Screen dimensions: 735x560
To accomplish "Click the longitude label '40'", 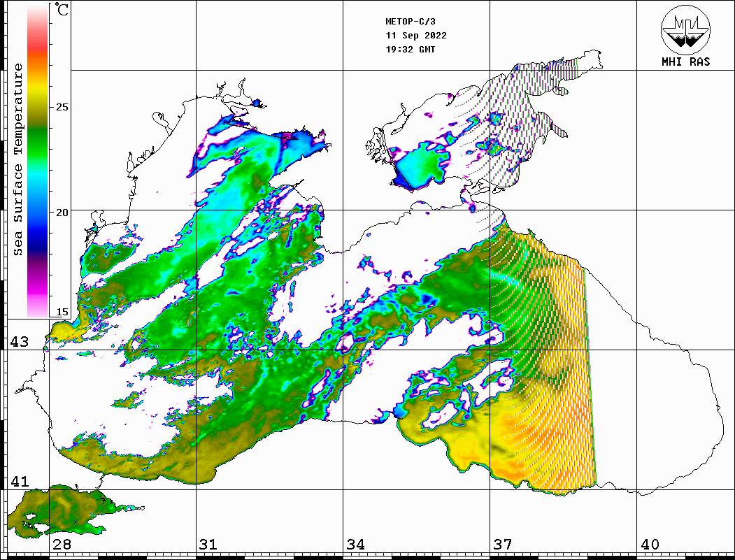I will [650, 544].
